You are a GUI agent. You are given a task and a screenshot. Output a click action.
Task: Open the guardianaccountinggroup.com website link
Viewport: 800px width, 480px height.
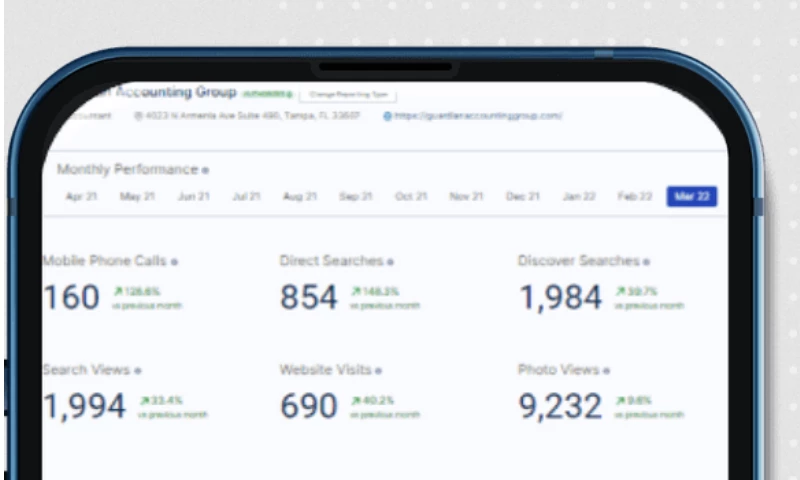pos(478,116)
